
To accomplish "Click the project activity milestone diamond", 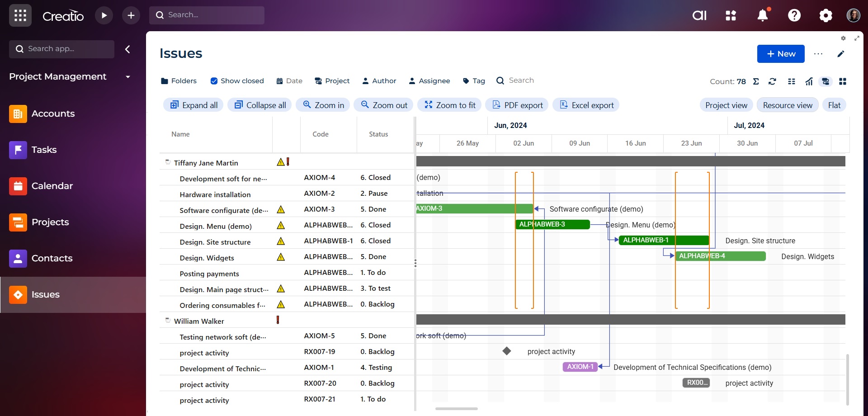I will coord(506,351).
